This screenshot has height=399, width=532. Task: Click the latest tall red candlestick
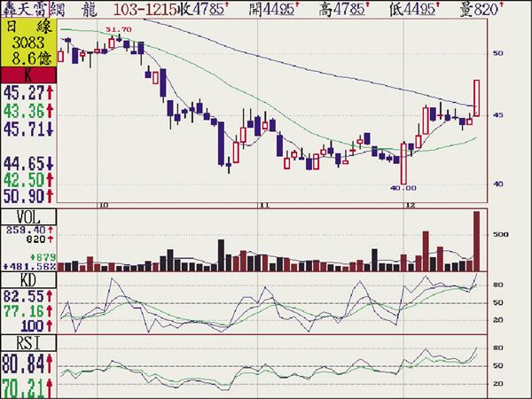pyautogui.click(x=477, y=98)
